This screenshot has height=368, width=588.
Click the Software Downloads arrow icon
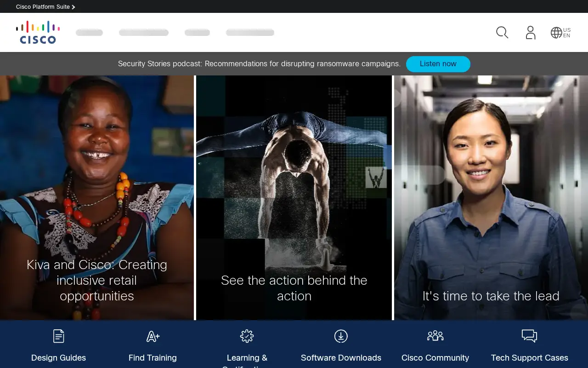(x=341, y=336)
